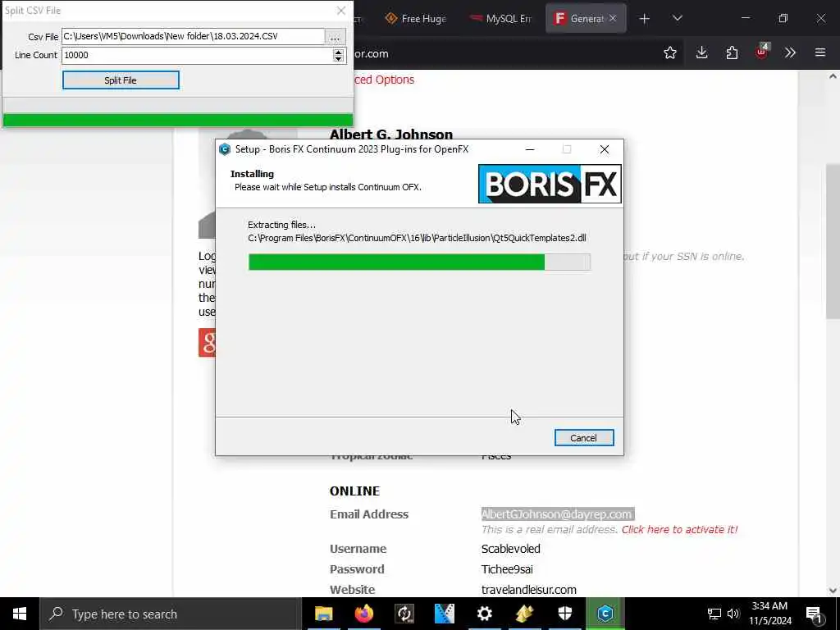Browse for a CSV file with the ellipsis button
Screen dimensions: 840x630
(335, 36)
